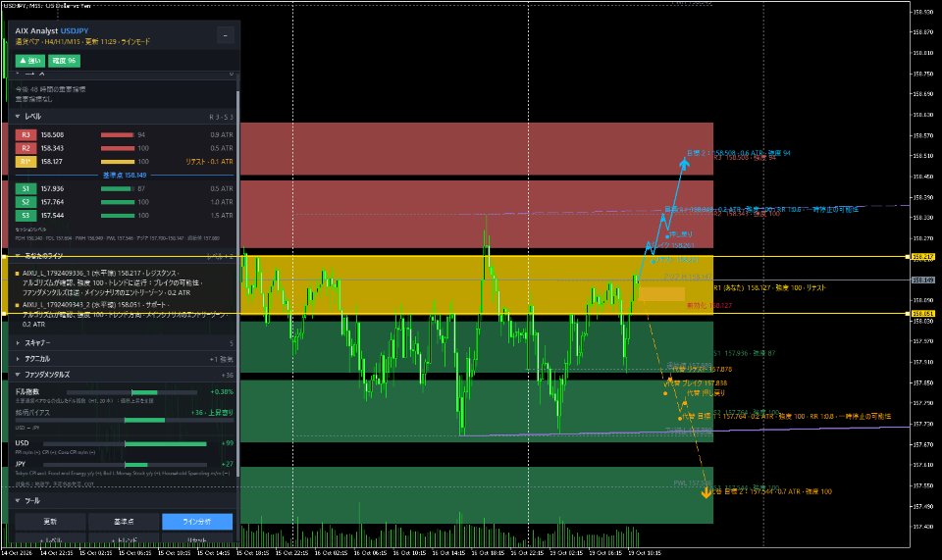Collapse the AIX Analyst panel with minus button
942x560 pixels.
(x=226, y=35)
